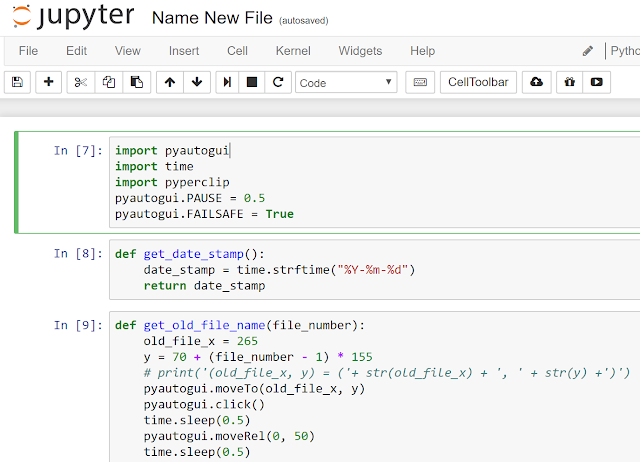
Task: Rename notebook via 'Name New File' title
Action: click(212, 18)
